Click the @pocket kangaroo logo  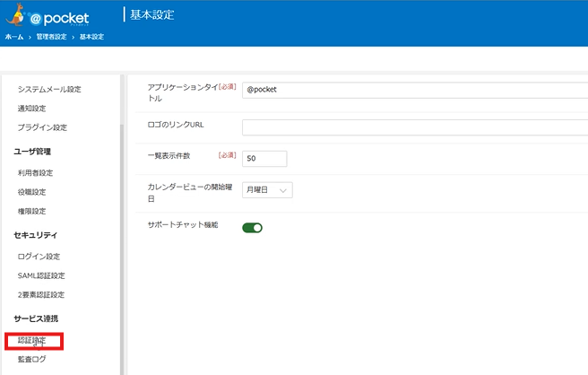[48, 16]
